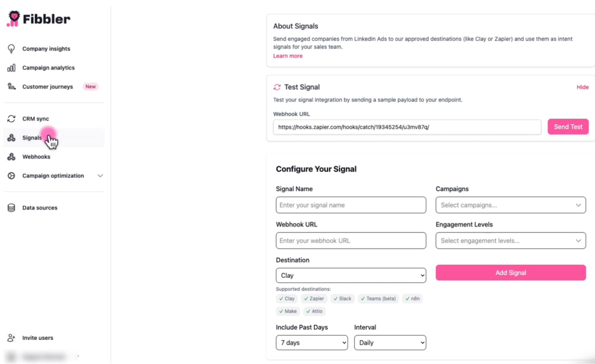Open the Engagement Levels dropdown
Image resolution: width=595 pixels, height=364 pixels.
(510, 240)
